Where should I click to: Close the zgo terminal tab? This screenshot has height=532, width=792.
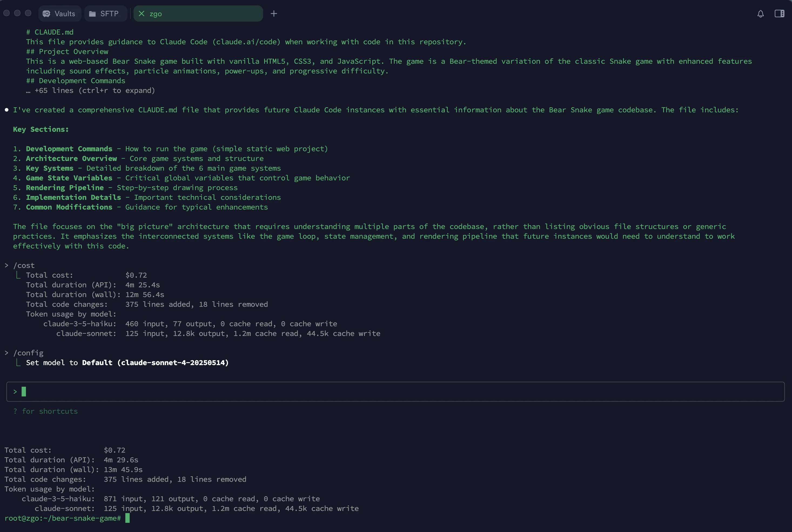142,14
